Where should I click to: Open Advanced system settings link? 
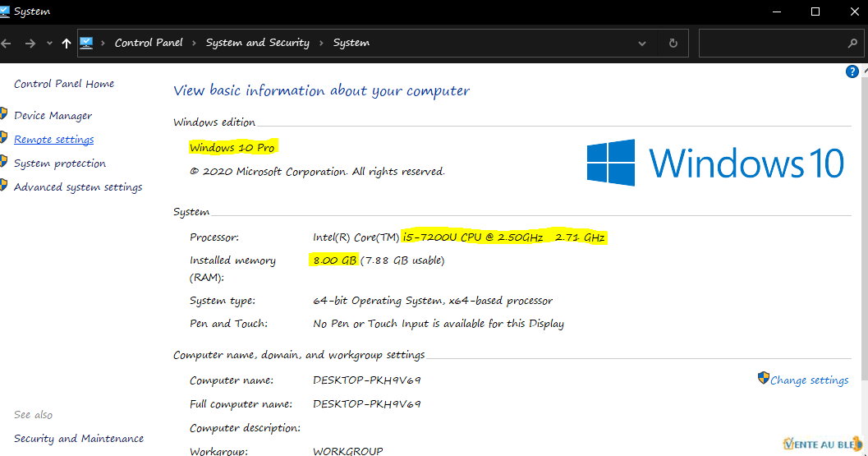coord(78,187)
